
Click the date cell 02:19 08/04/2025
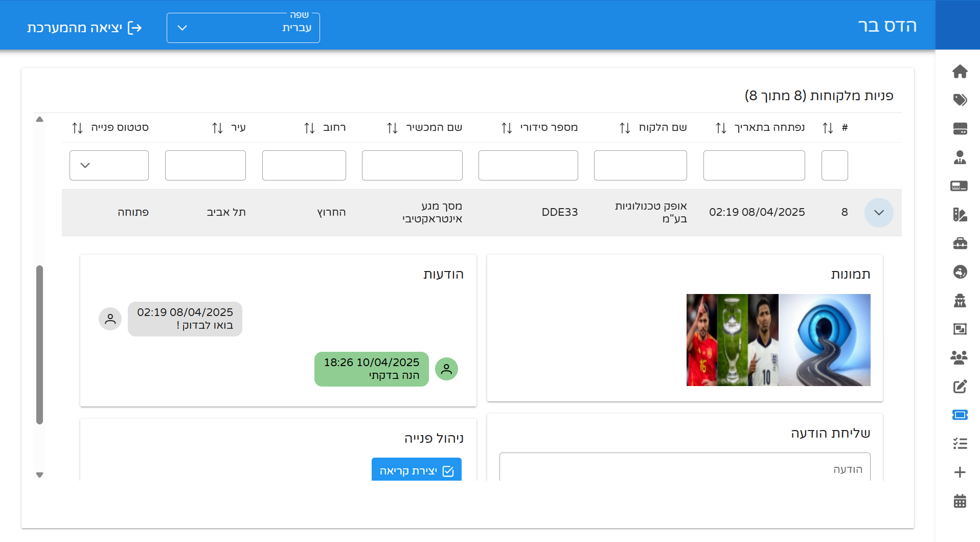(757, 212)
